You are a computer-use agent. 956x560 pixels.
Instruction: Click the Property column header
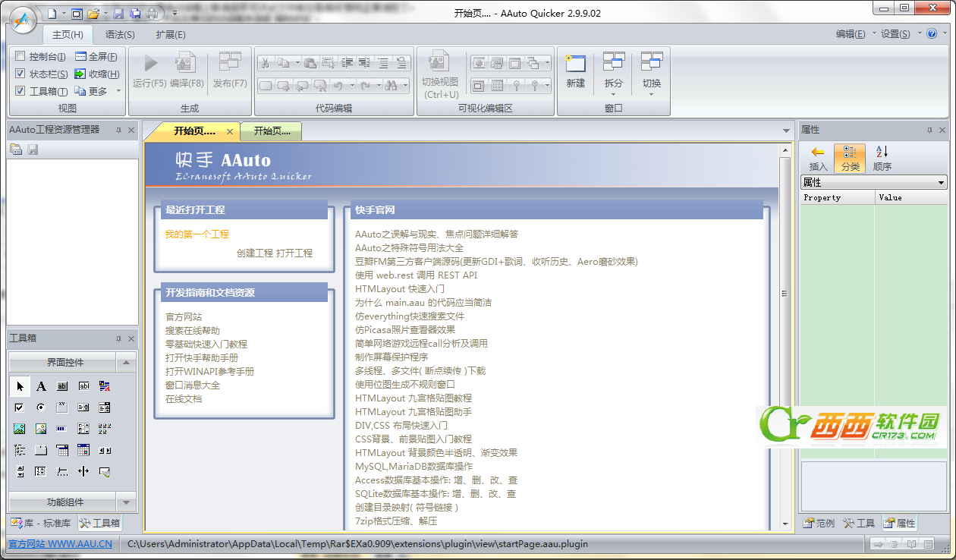coord(838,197)
